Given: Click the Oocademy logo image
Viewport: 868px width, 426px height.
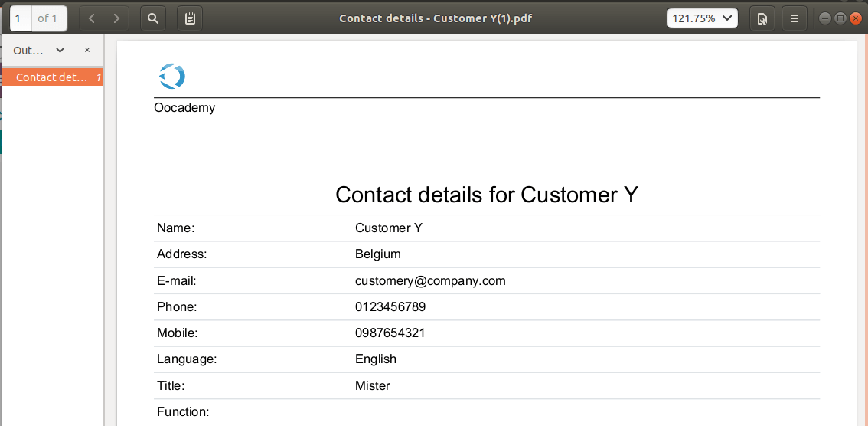Looking at the screenshot, I should 171,76.
